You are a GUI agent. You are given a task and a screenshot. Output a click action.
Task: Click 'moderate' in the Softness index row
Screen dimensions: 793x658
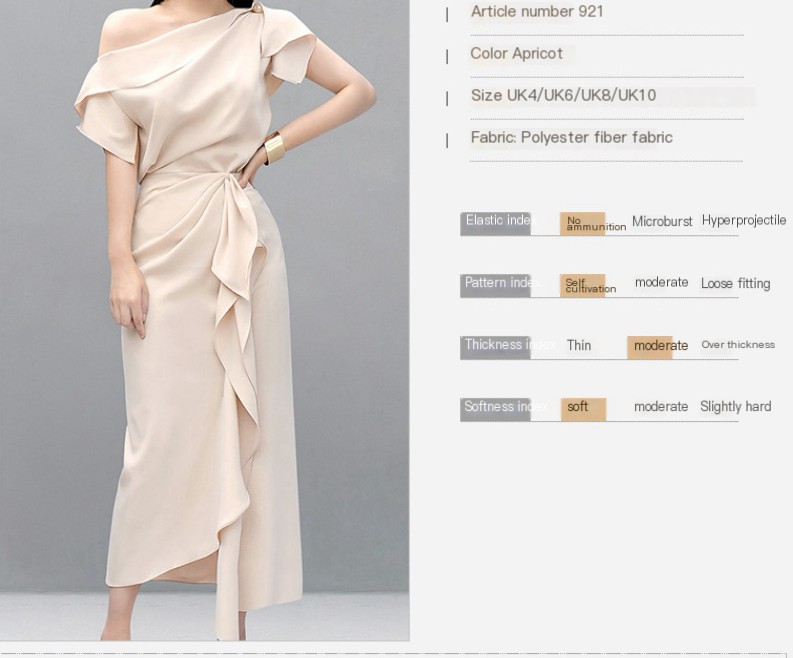tap(661, 407)
